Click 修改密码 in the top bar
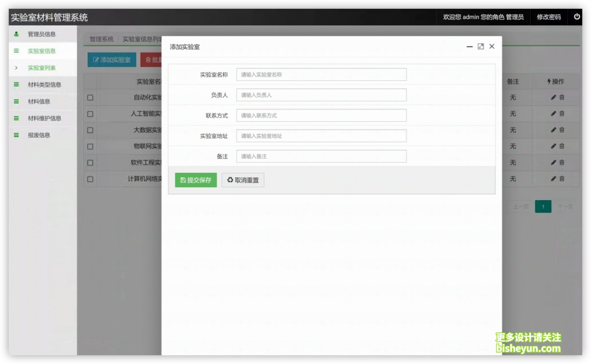Viewport: 591px width, 364px height. coord(549,17)
